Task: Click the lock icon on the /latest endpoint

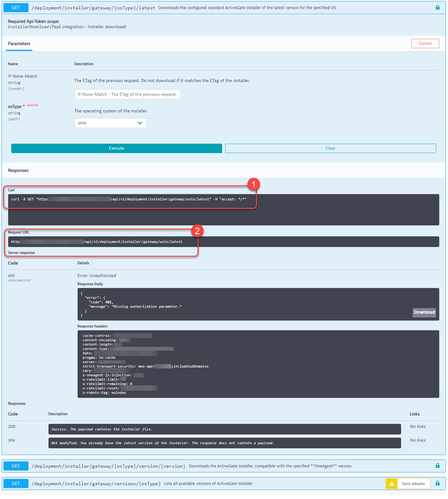Action: pos(437,8)
